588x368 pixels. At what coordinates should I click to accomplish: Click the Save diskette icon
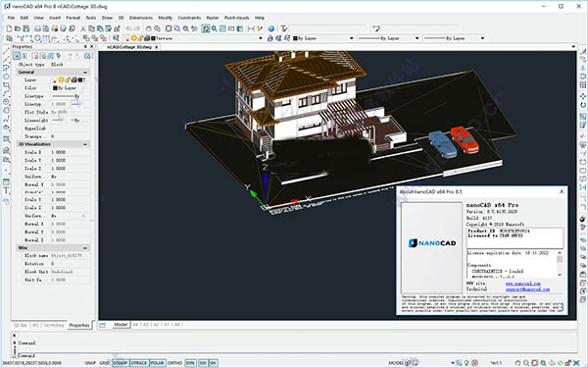coord(25,28)
